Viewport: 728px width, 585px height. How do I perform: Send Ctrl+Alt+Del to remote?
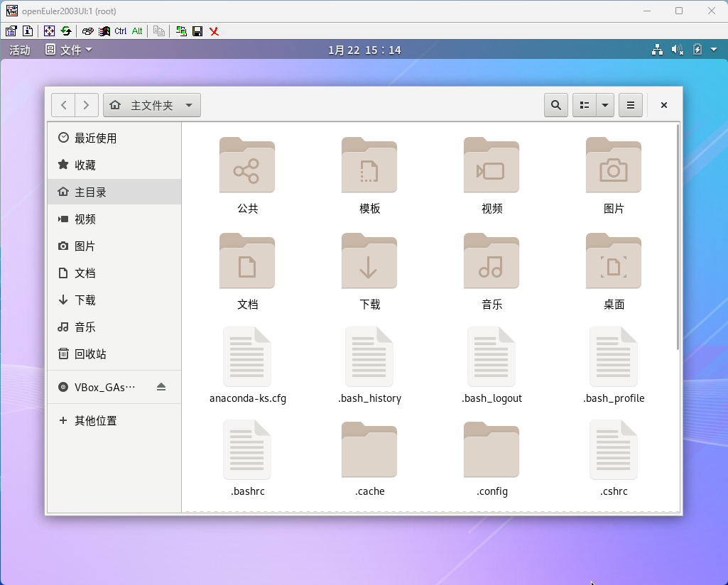coord(87,31)
